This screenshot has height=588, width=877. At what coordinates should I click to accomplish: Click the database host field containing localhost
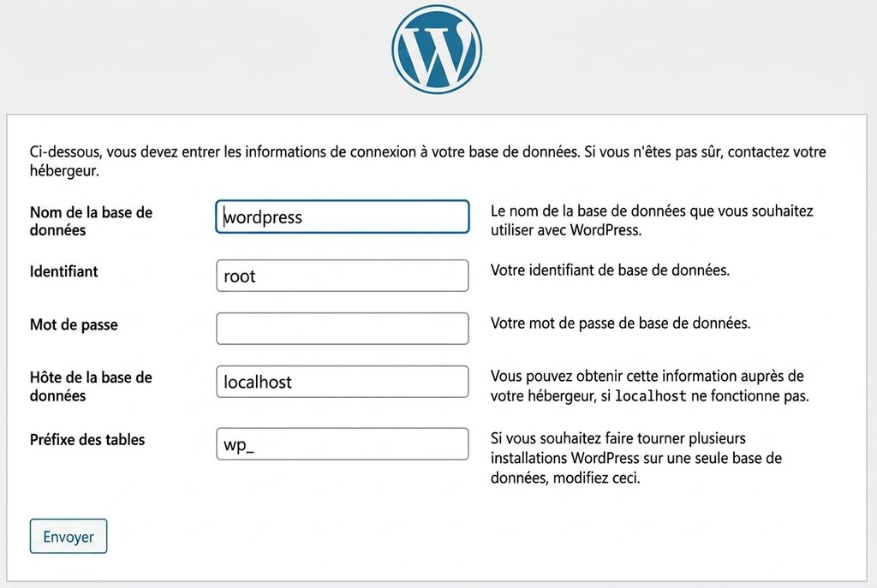343,382
